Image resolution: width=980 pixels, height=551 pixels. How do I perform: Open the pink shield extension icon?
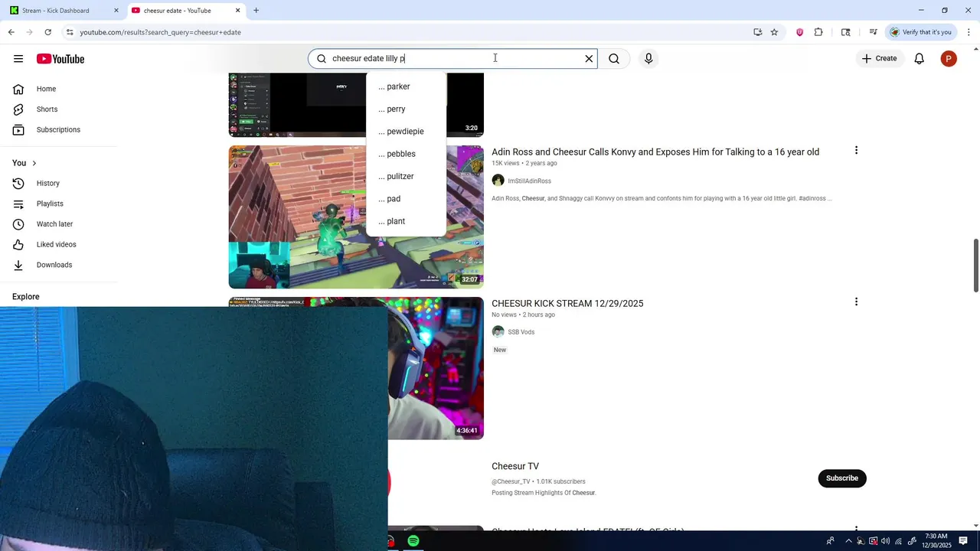(799, 32)
